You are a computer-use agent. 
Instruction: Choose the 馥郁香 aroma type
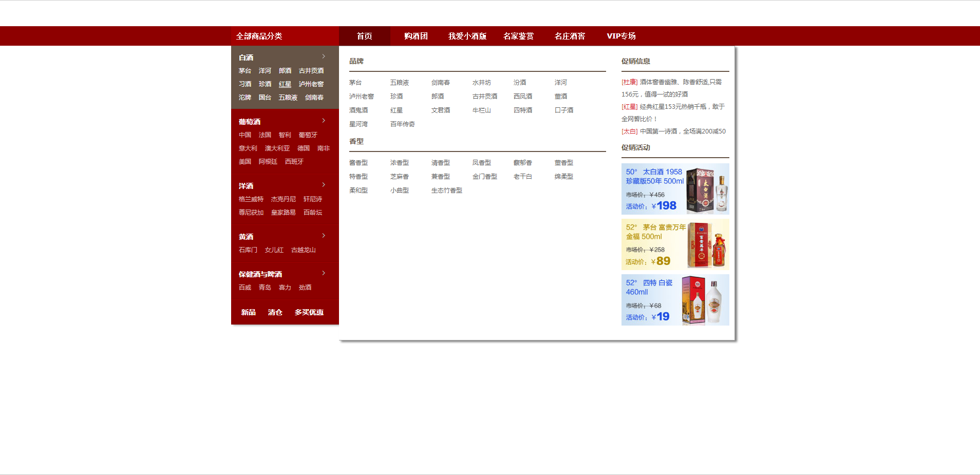coord(523,163)
